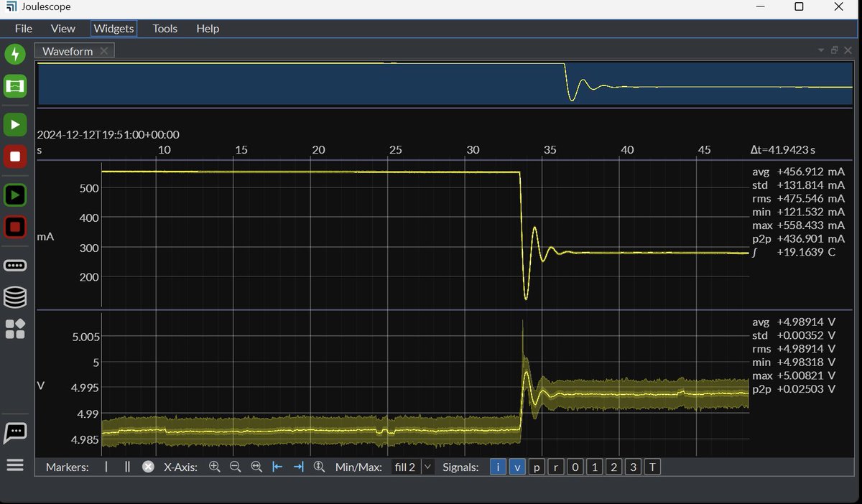This screenshot has height=504, width=862.
Task: Click the current min +121.532 mA statistic
Action: click(798, 213)
